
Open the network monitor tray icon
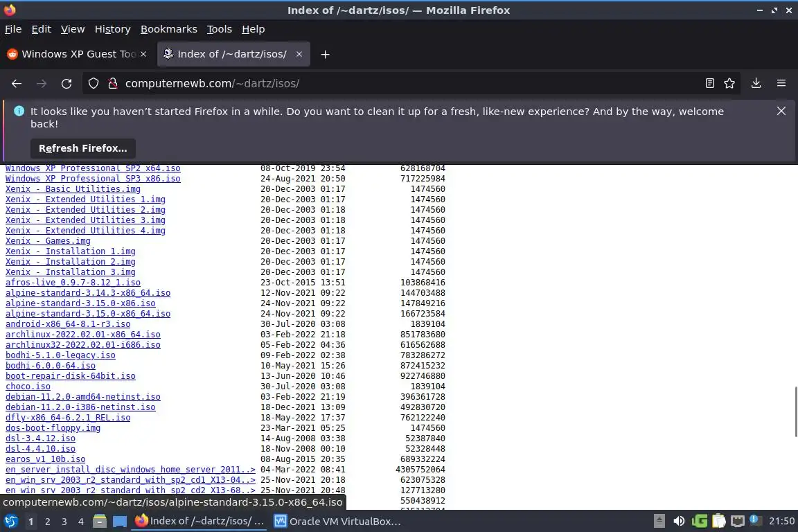click(x=738, y=522)
